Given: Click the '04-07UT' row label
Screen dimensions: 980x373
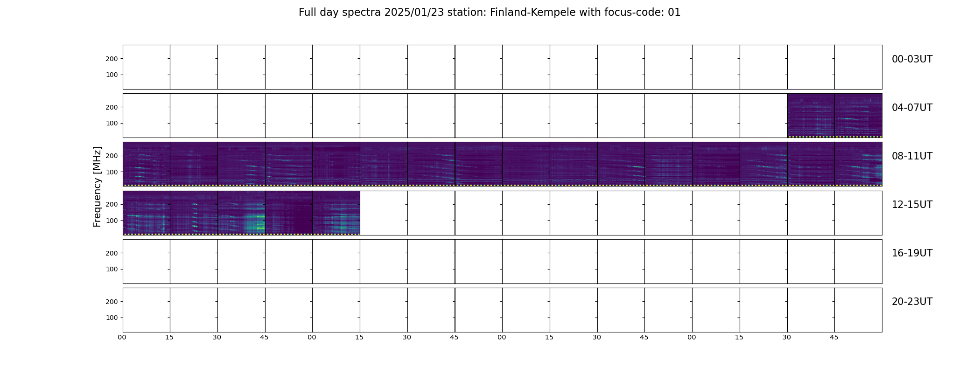Looking at the screenshot, I should tap(912, 108).
